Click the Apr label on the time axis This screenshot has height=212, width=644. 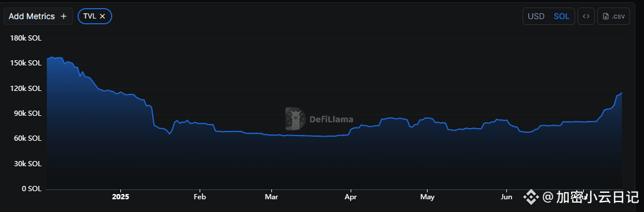click(350, 197)
